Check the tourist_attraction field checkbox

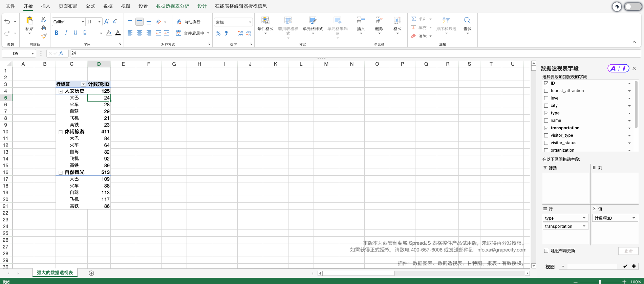[x=546, y=91]
